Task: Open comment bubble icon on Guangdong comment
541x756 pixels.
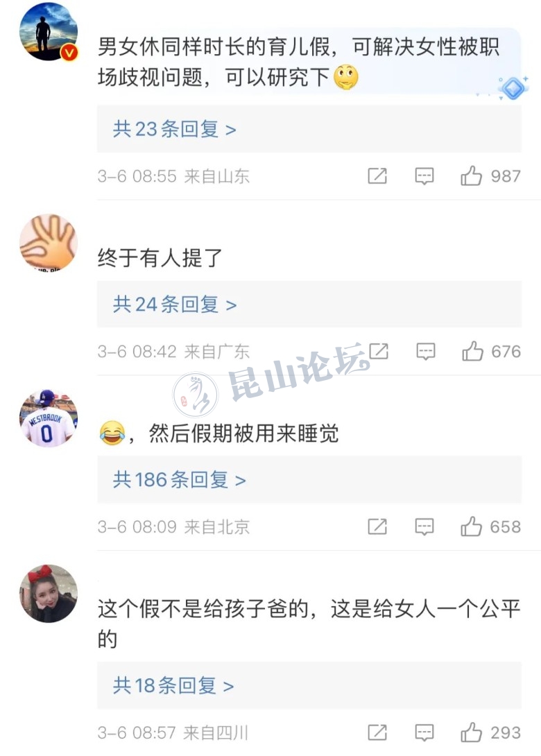Action: (x=425, y=351)
